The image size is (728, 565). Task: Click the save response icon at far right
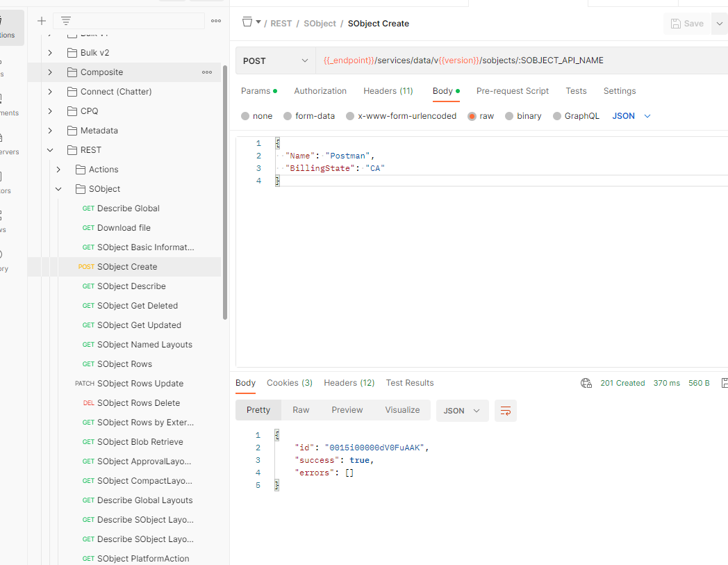click(x=725, y=383)
